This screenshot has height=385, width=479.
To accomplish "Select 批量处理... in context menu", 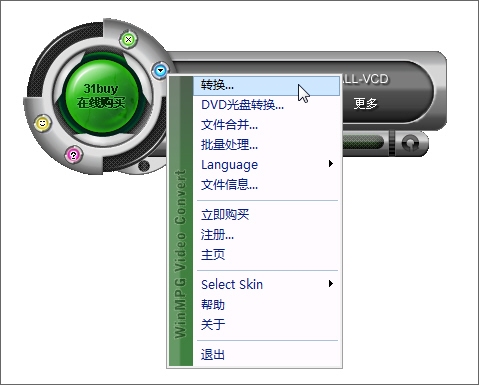I will (267, 144).
